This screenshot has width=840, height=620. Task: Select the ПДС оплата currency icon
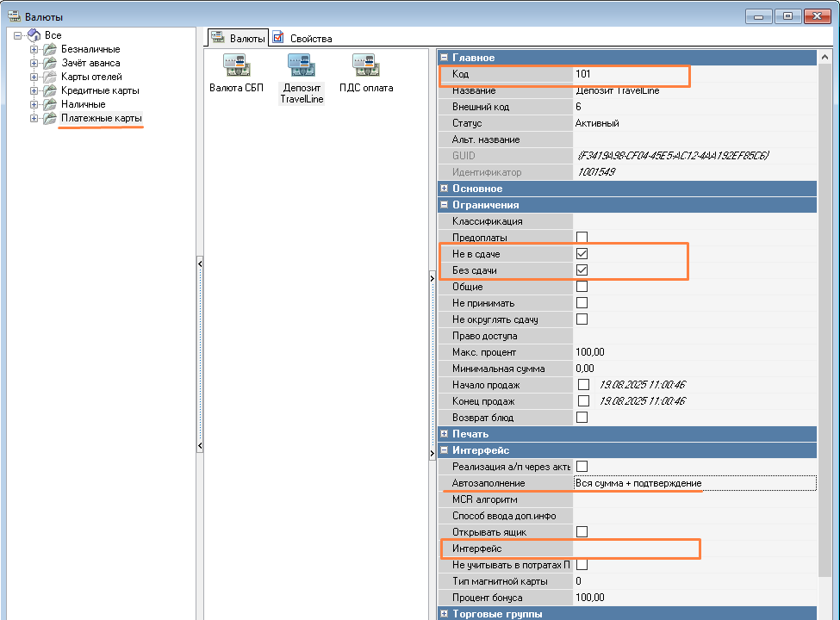click(x=365, y=66)
